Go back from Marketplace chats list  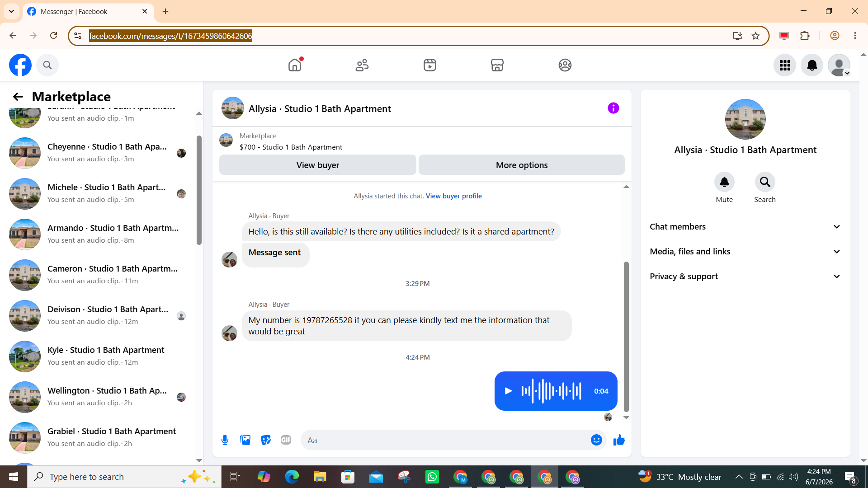pos(18,97)
